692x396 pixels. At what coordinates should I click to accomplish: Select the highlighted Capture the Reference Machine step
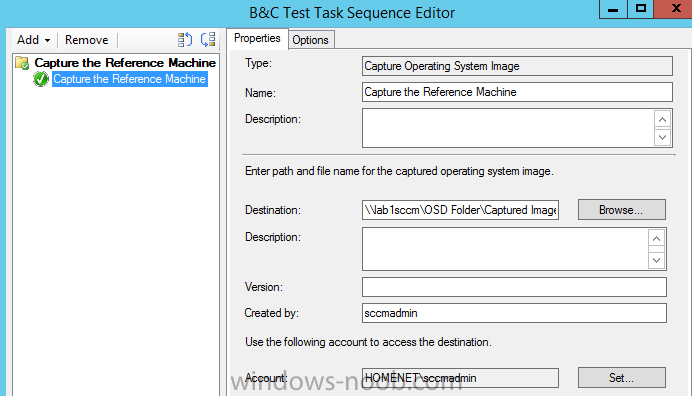(x=130, y=79)
